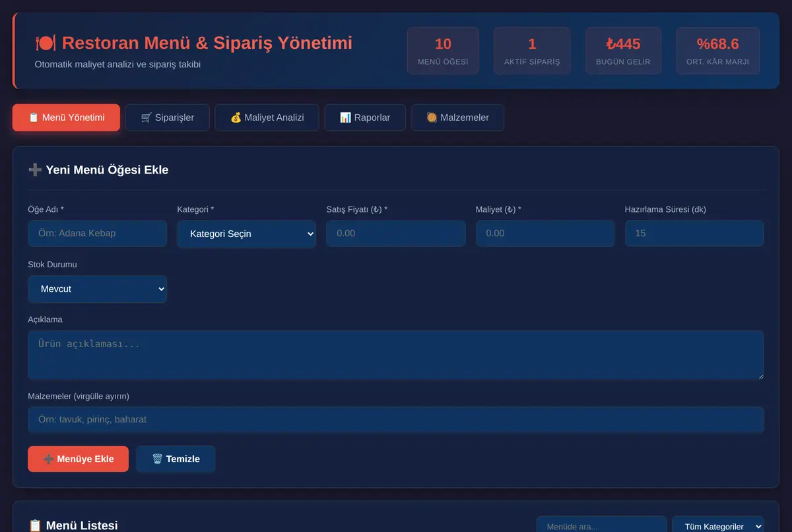Go to the Raporlar tab
Viewport: 792px width, 532px height.
365,117
